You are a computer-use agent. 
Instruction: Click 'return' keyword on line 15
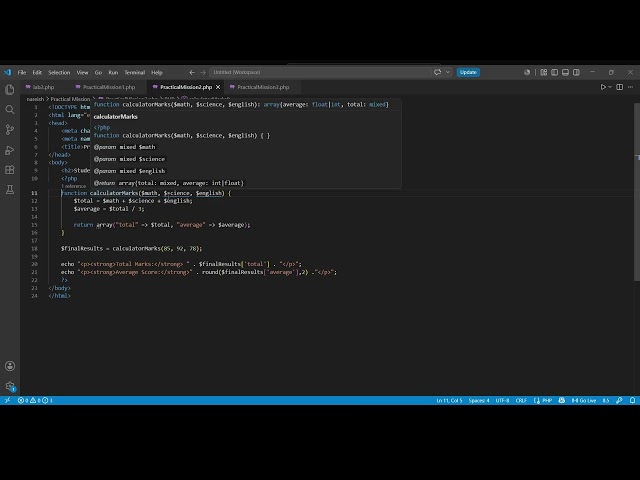pyautogui.click(x=83, y=225)
